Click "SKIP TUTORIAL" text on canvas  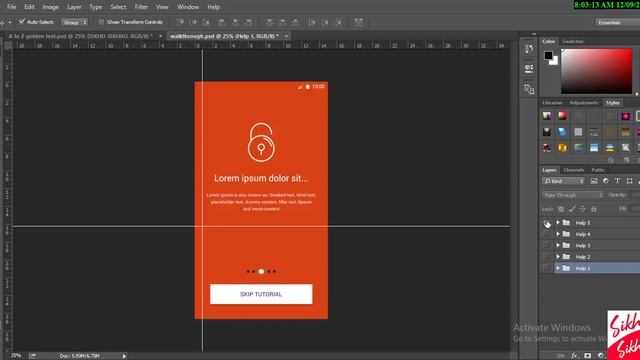(261, 294)
